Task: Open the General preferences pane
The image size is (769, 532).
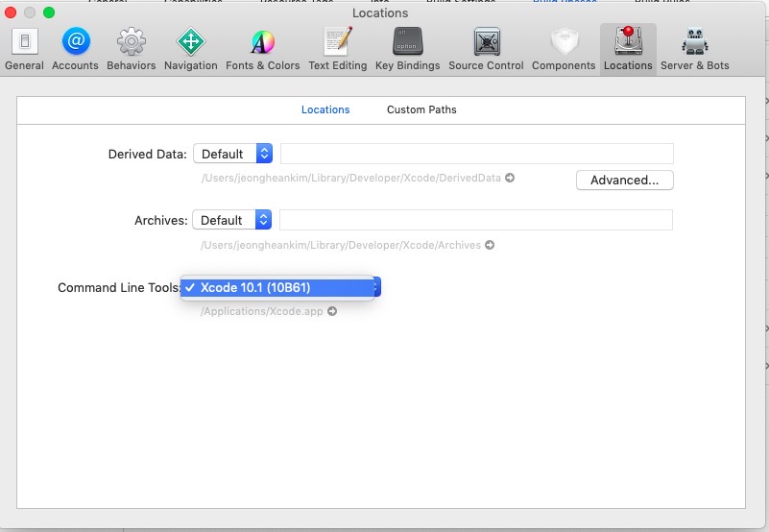Action: tap(24, 49)
